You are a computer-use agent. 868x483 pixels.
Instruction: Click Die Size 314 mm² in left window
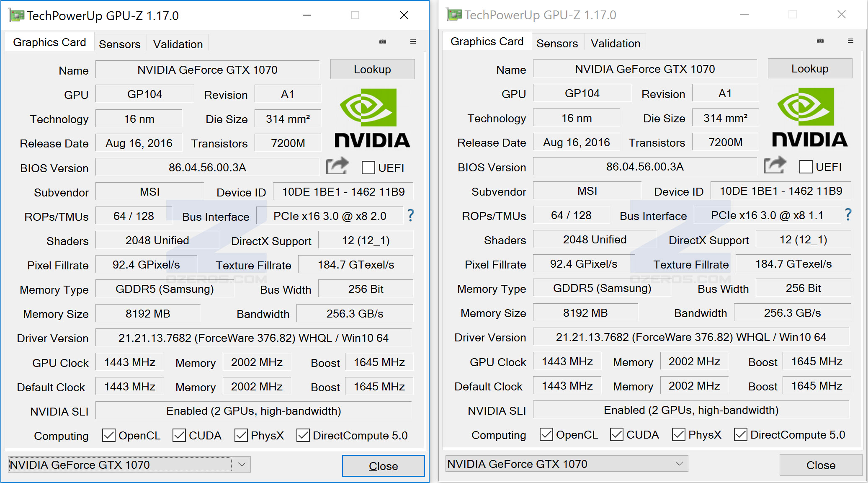click(288, 119)
